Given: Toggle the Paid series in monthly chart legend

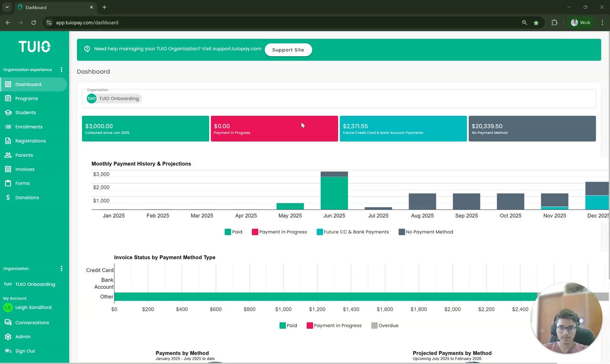Looking at the screenshot, I should [234, 232].
